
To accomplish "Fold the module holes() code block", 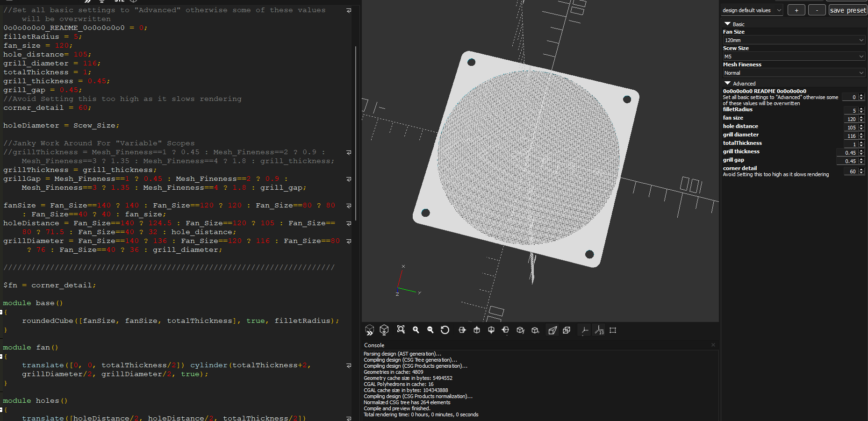I will 1,409.
